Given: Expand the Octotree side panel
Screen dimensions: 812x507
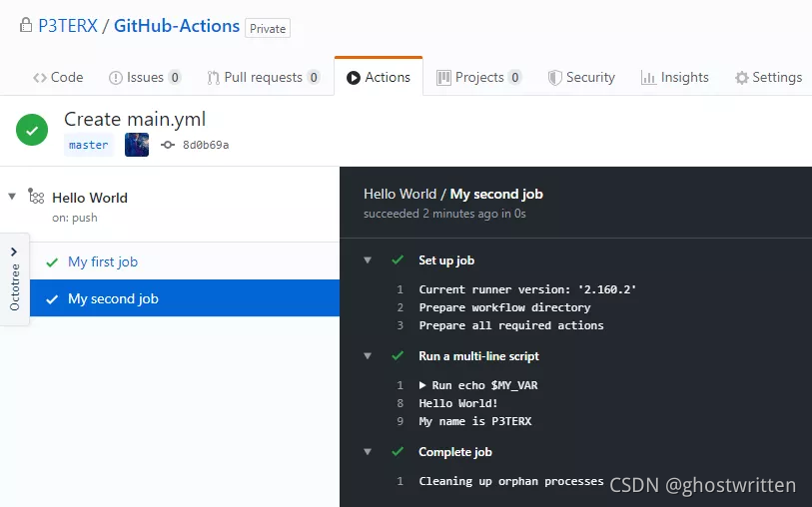Looking at the screenshot, I should pyautogui.click(x=14, y=252).
